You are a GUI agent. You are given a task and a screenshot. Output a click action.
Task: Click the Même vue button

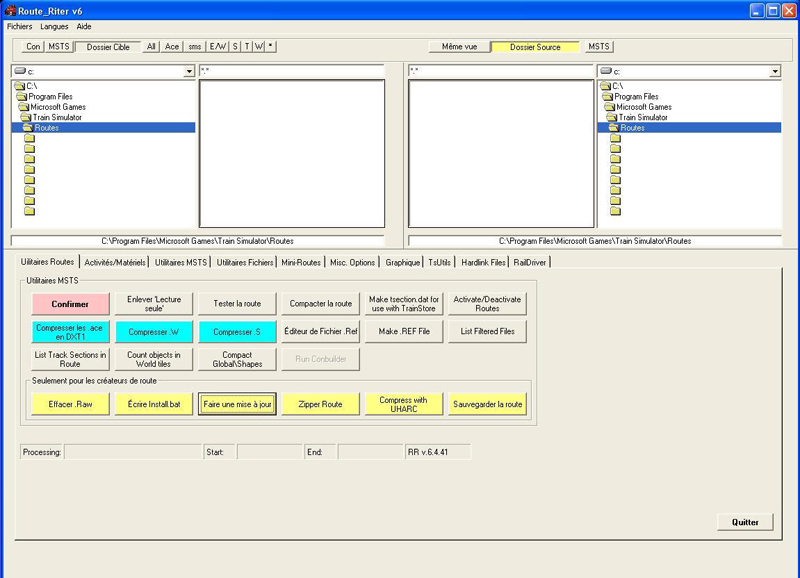click(x=459, y=47)
